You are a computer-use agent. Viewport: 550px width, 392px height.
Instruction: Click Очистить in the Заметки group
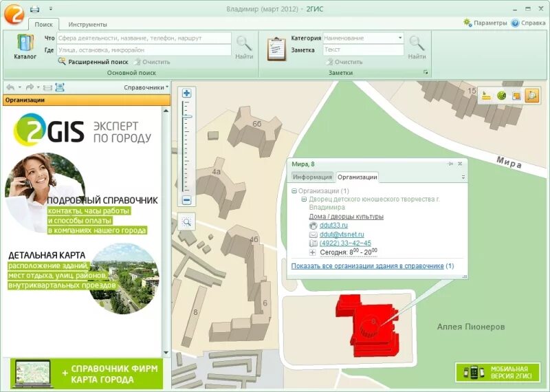point(344,62)
